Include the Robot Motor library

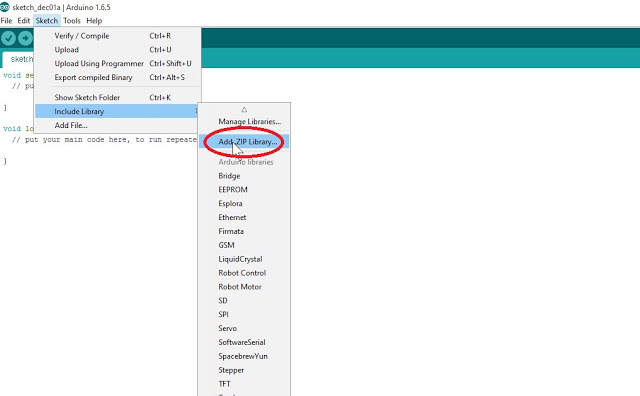[244, 287]
